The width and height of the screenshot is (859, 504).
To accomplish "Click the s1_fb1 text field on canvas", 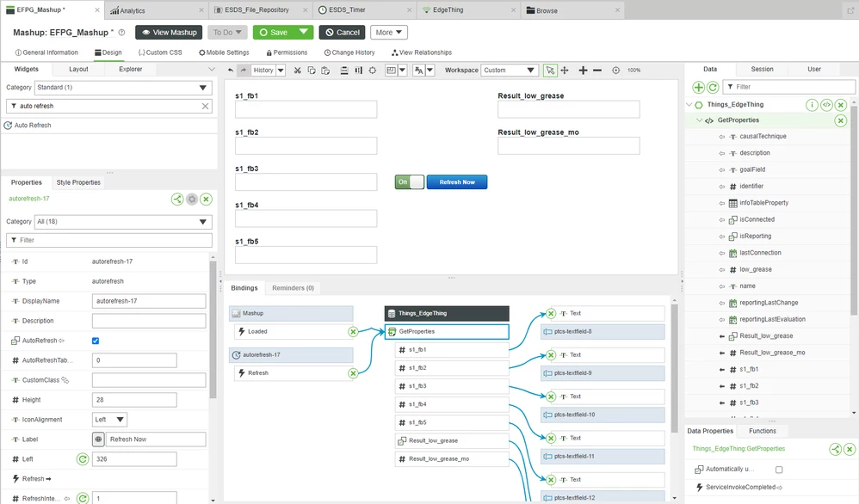I will [306, 109].
